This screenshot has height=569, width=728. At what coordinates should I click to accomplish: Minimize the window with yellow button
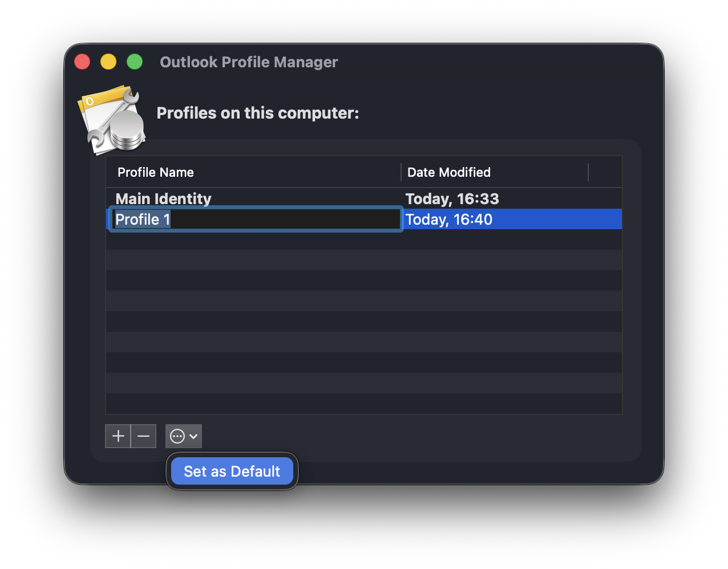tap(108, 62)
